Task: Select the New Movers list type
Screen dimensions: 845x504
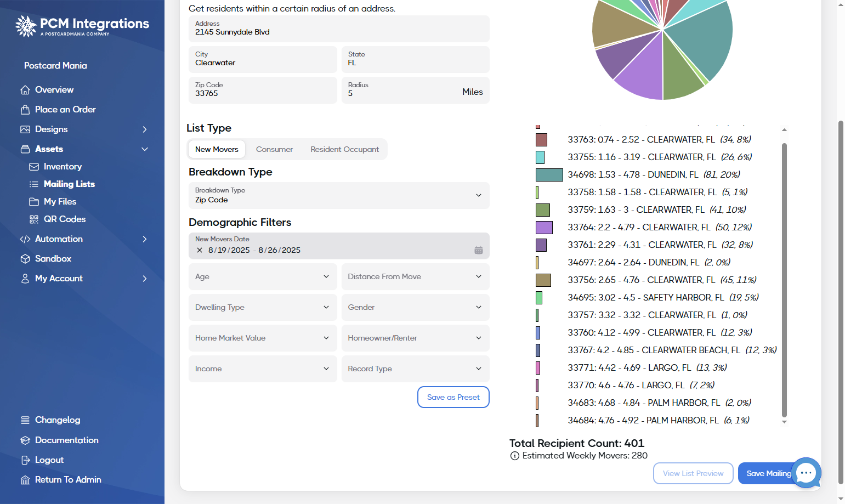Action: click(x=217, y=149)
